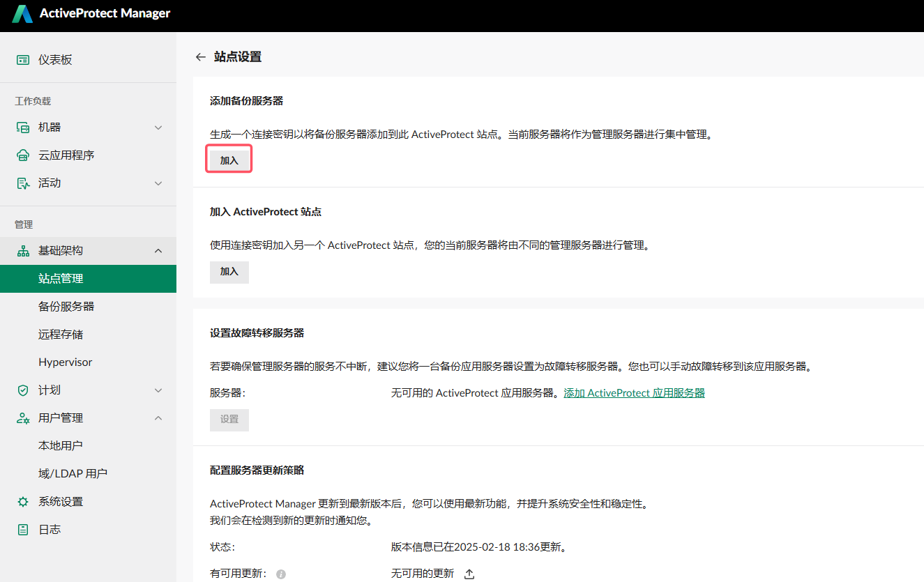The width and height of the screenshot is (924, 582).
Task: Click the cloud application icon beside 云应用程序
Action: click(23, 155)
